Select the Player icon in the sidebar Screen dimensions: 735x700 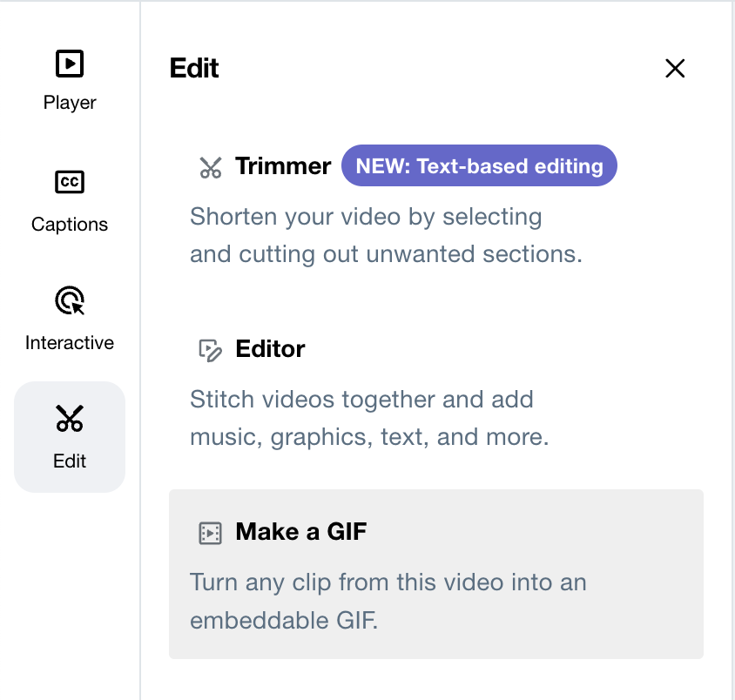point(69,63)
